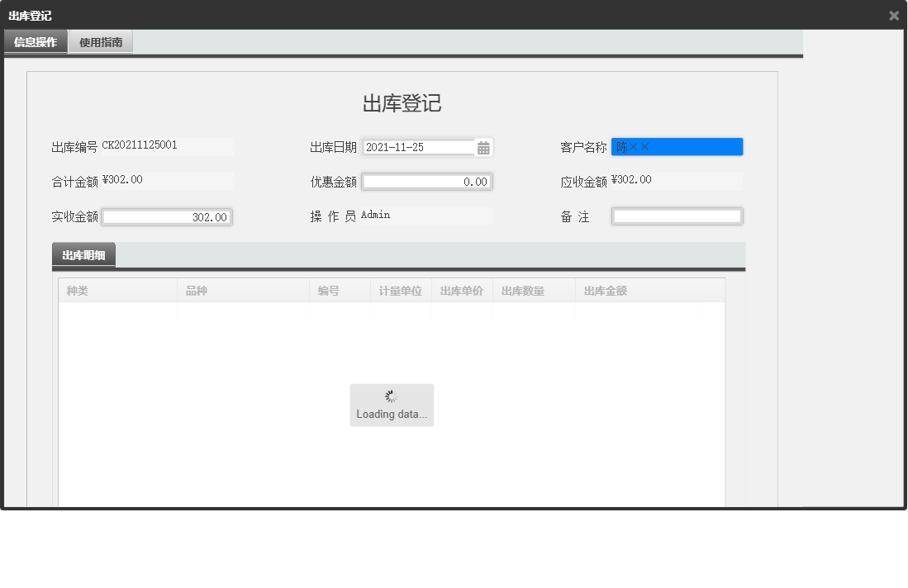This screenshot has width=908, height=588.
Task: Click the 计量单位 column header
Action: [x=400, y=290]
